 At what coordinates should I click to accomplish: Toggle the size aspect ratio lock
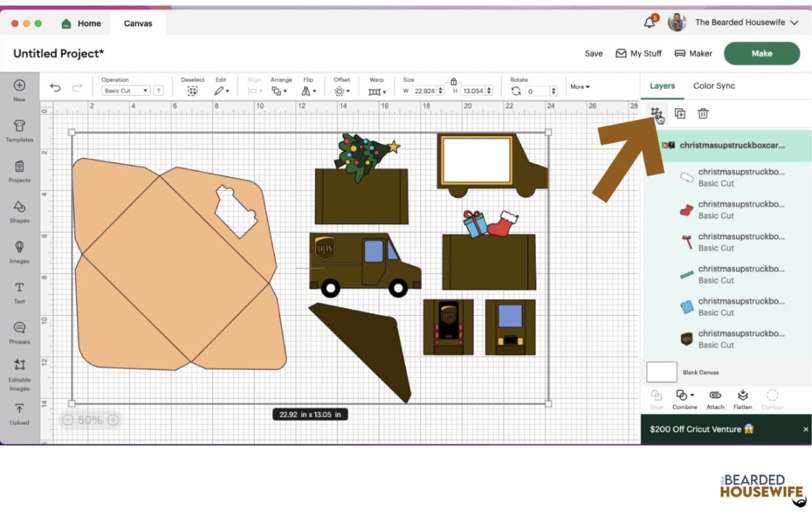pyautogui.click(x=453, y=81)
